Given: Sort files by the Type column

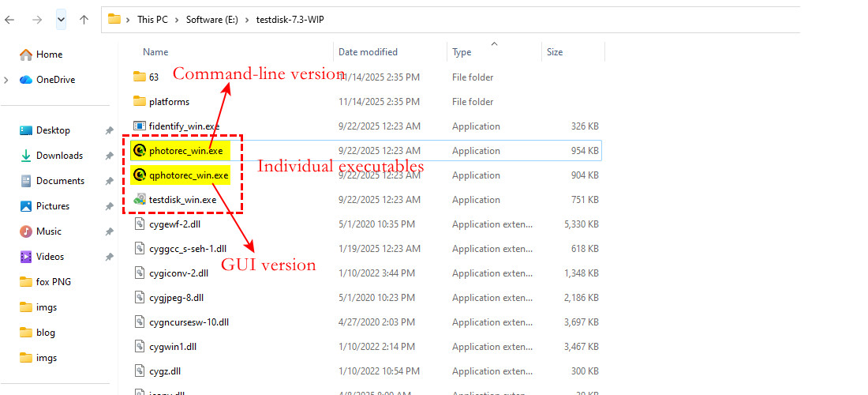Looking at the screenshot, I should tap(462, 52).
